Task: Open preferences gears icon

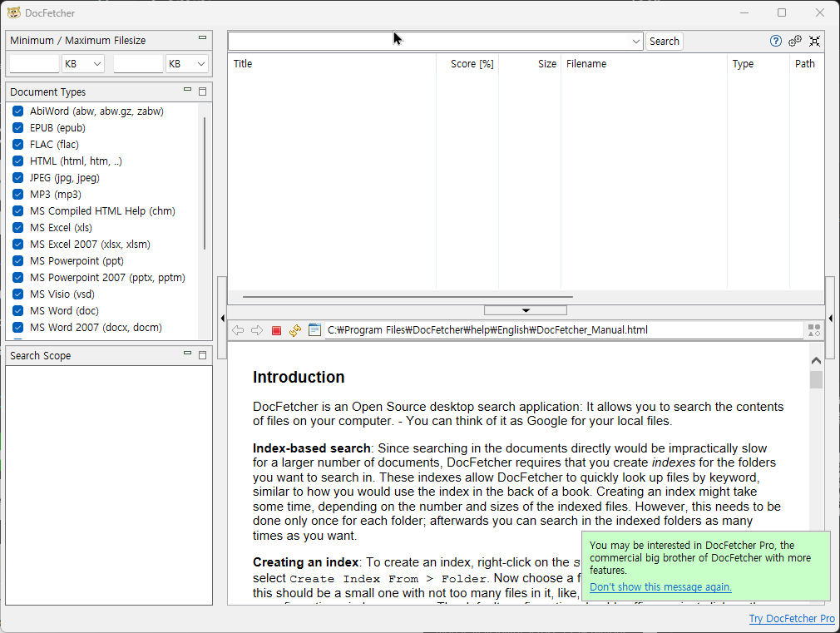Action: pyautogui.click(x=795, y=42)
